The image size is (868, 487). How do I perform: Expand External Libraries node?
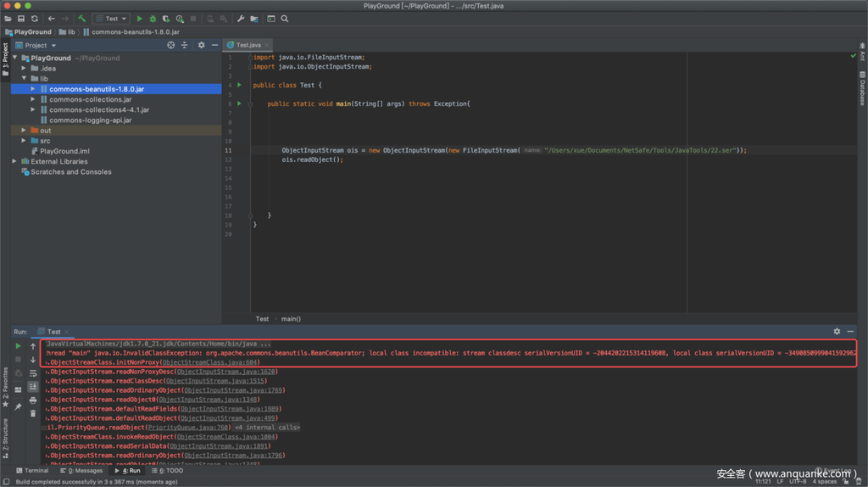[14, 161]
